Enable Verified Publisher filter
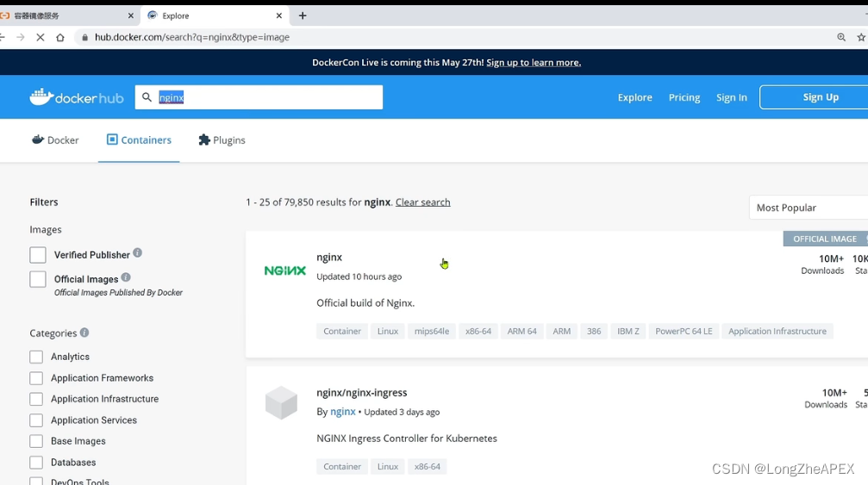Image resolution: width=868 pixels, height=485 pixels. [x=38, y=255]
